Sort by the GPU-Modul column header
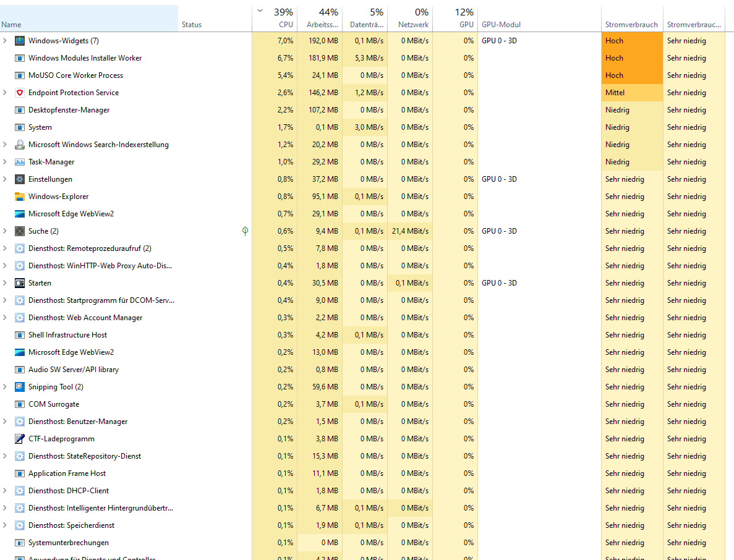The width and height of the screenshot is (734, 560). pos(539,19)
